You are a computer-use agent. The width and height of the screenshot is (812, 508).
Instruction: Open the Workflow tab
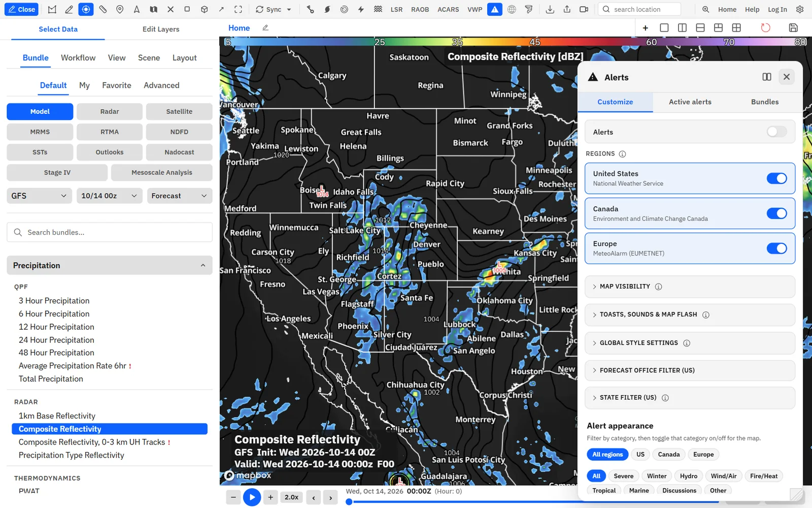(x=78, y=58)
